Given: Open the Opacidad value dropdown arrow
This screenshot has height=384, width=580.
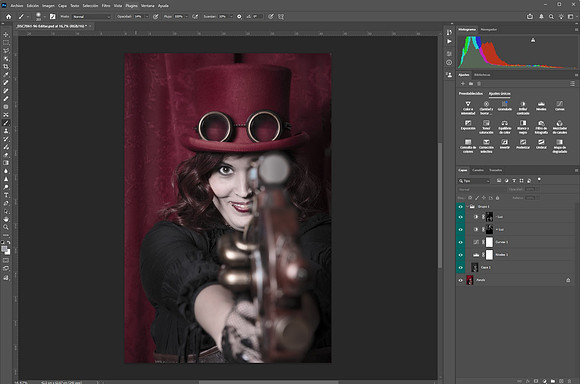Looking at the screenshot, I should 146,17.
